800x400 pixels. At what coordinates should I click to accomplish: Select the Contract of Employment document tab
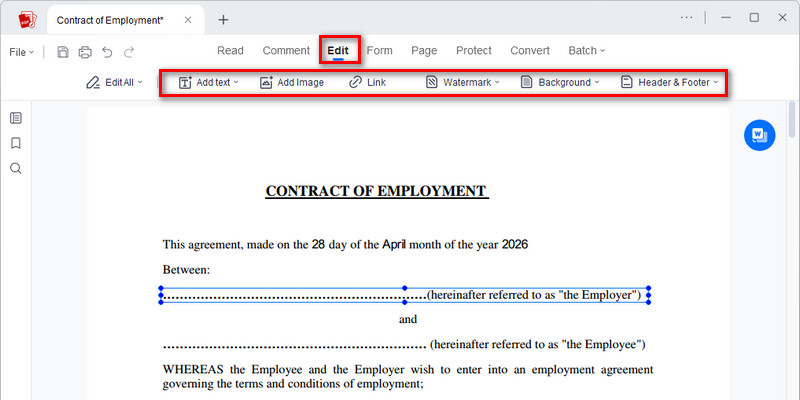pyautogui.click(x=126, y=20)
